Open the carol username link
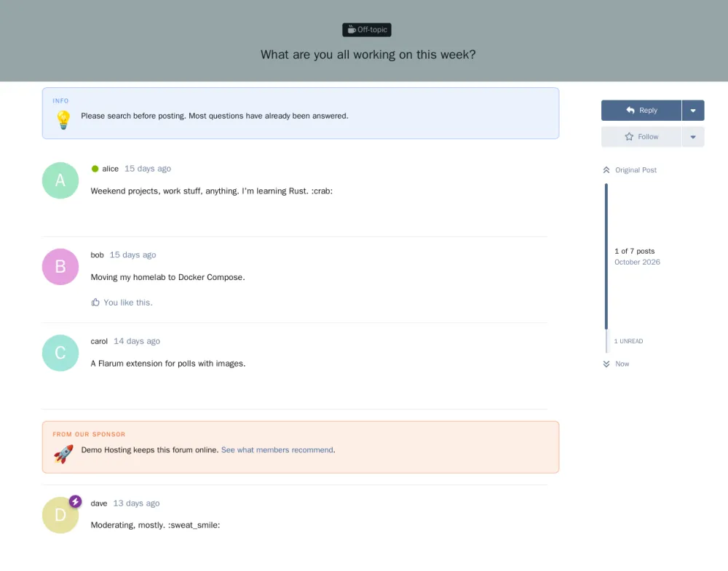The height and width of the screenshot is (571, 728). (x=99, y=341)
